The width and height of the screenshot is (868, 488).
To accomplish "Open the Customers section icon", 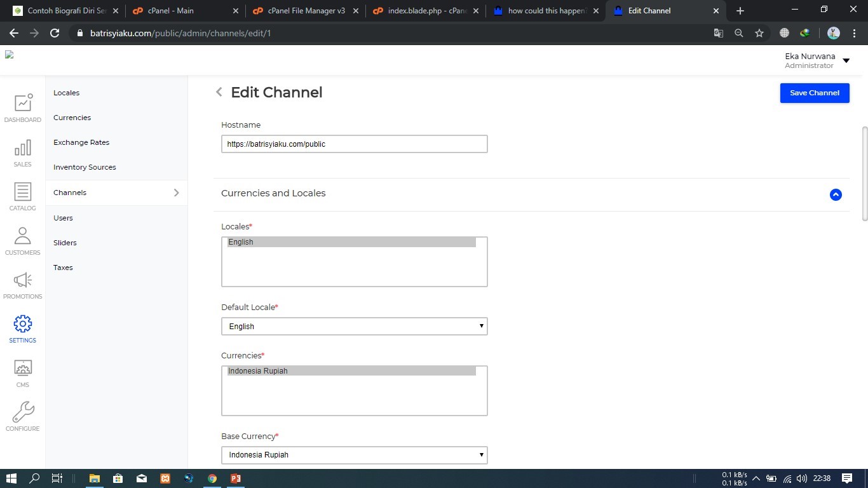I will 22,236.
